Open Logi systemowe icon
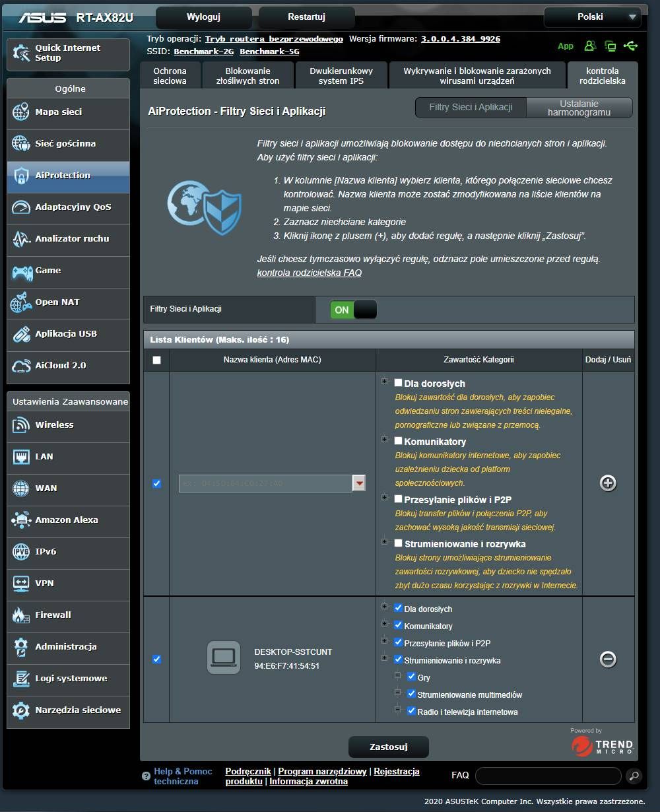The width and height of the screenshot is (660, 812). [x=21, y=679]
